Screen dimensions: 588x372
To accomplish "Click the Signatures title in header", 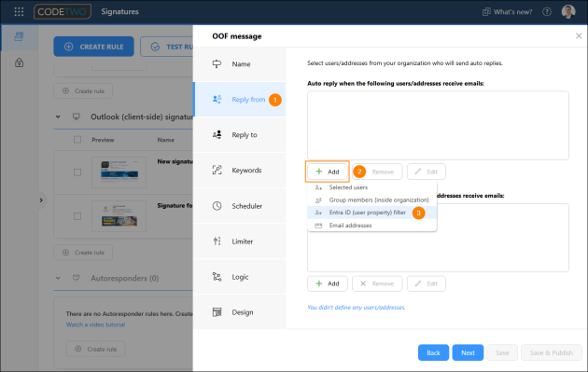I will coord(120,11).
